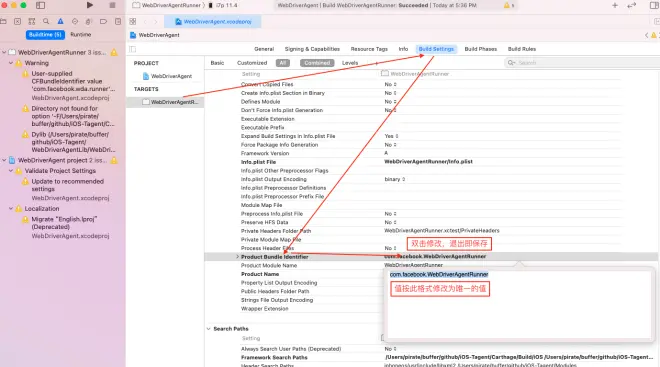
Task: Collapse Validate Project Settings group
Action: 11,170
